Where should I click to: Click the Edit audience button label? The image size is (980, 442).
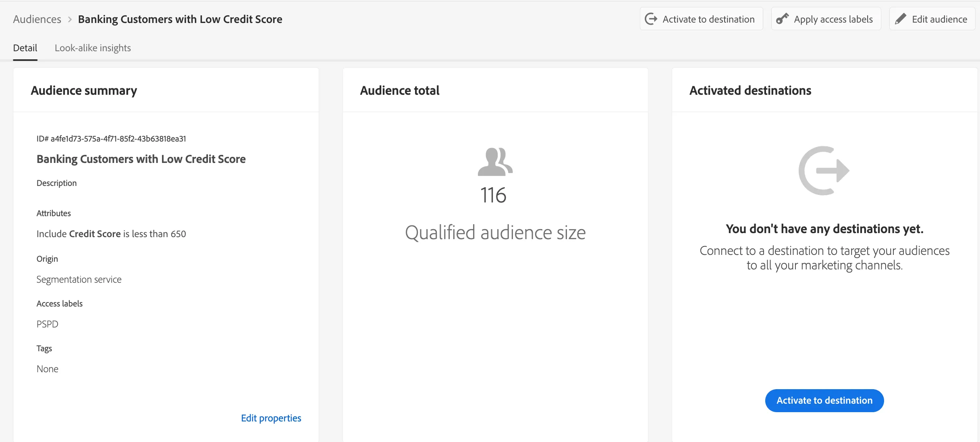coord(939,19)
